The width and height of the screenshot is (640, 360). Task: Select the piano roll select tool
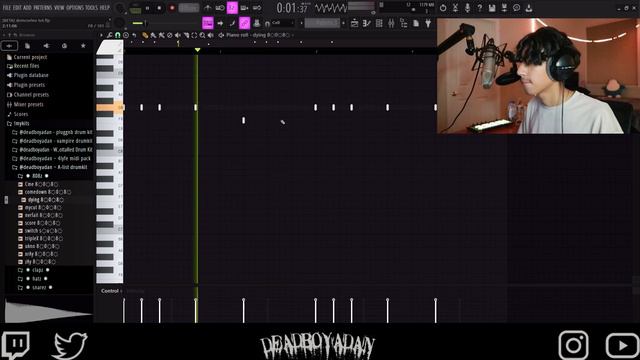point(194,35)
